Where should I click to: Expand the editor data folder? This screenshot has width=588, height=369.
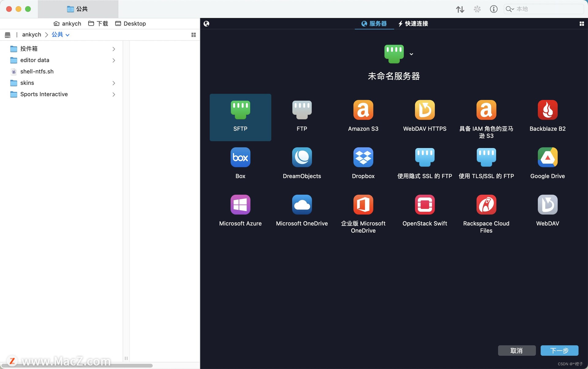[x=114, y=60]
